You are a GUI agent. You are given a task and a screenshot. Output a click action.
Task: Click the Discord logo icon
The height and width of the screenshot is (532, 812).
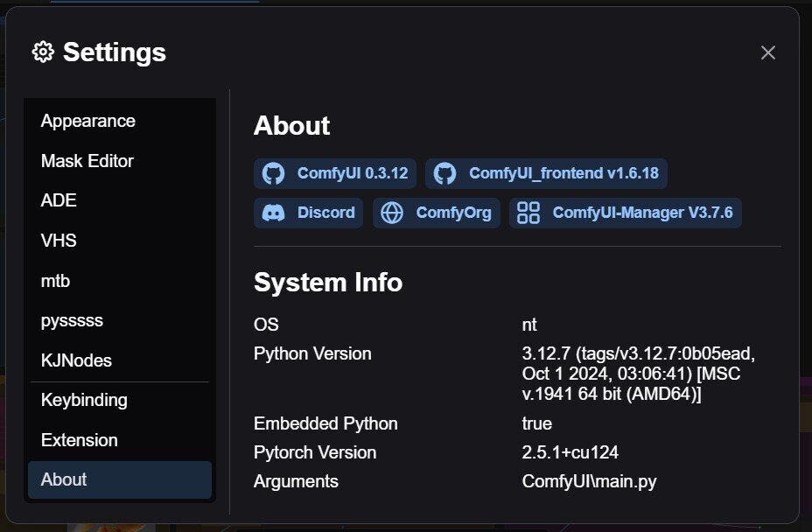274,213
